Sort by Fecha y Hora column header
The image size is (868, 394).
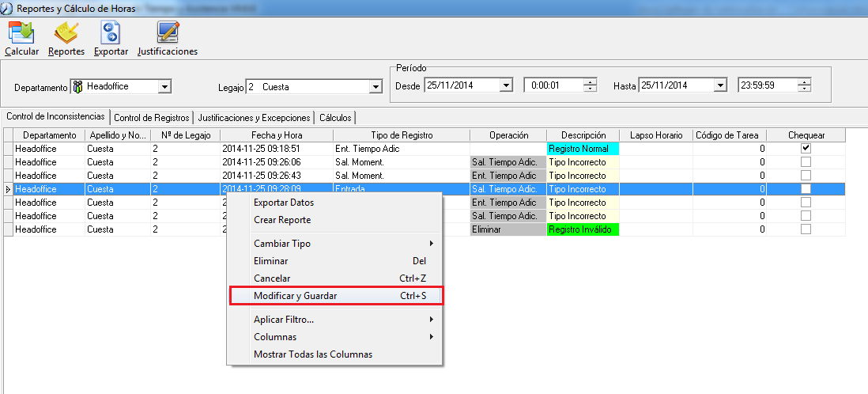tap(277, 135)
